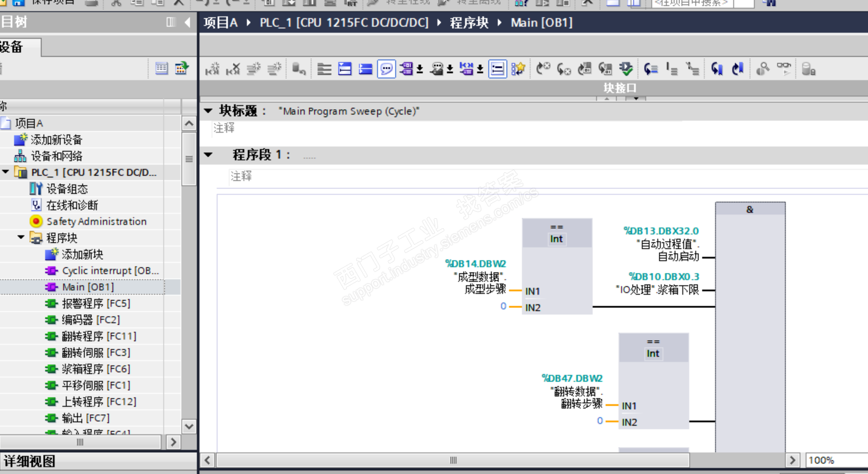Screen dimensions: 868x474
Task: Click the Reset start values icon
Action: tap(298, 70)
